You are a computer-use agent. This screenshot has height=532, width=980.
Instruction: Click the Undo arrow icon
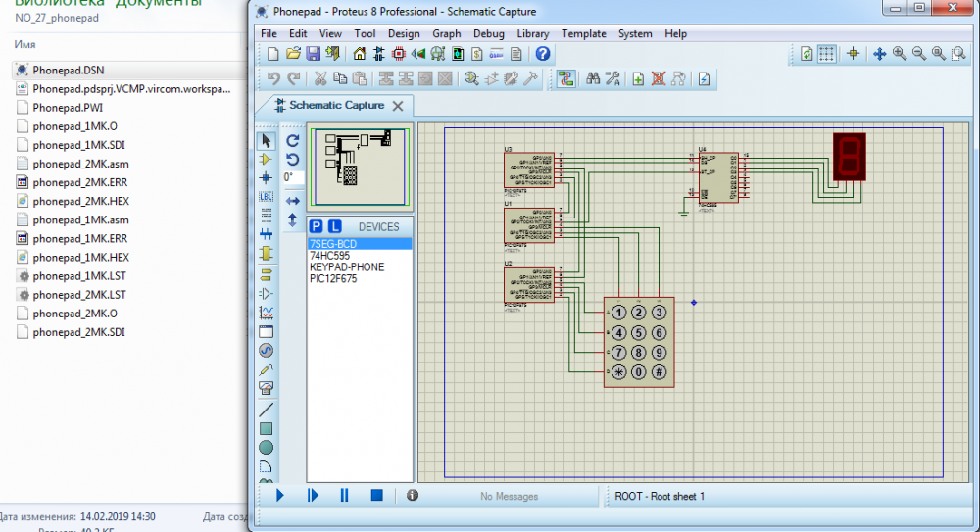click(273, 78)
